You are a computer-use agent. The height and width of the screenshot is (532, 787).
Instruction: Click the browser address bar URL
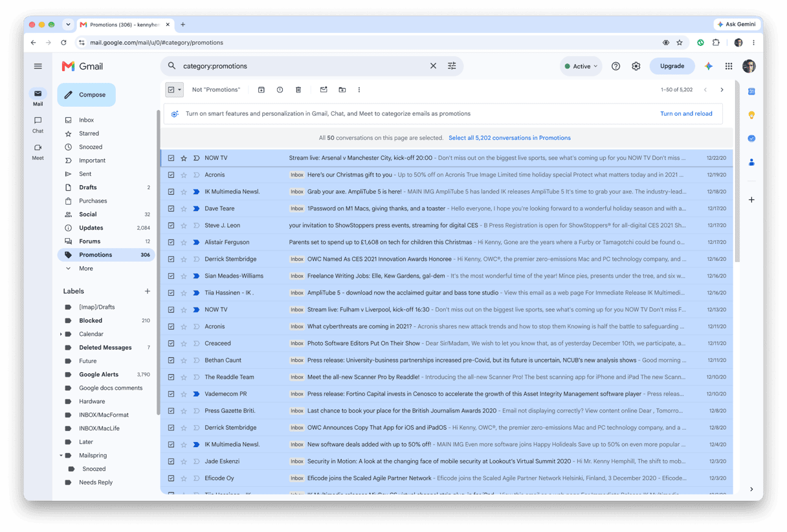coord(157,43)
